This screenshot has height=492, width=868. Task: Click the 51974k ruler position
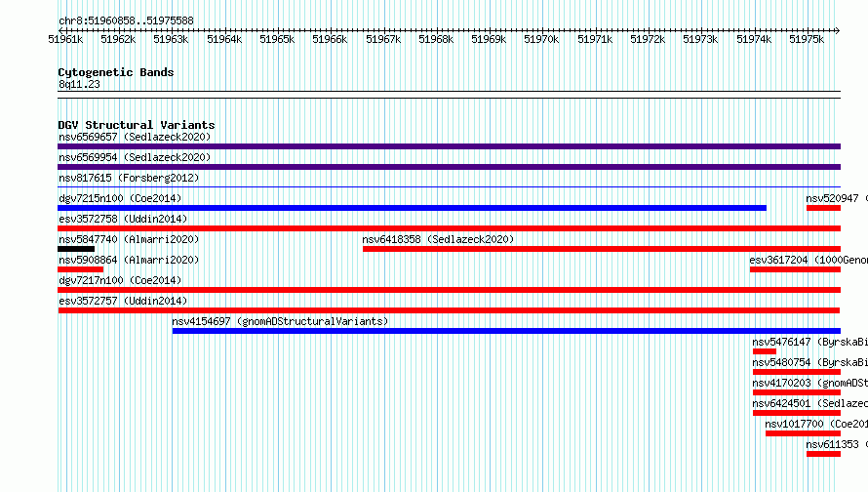(754, 39)
